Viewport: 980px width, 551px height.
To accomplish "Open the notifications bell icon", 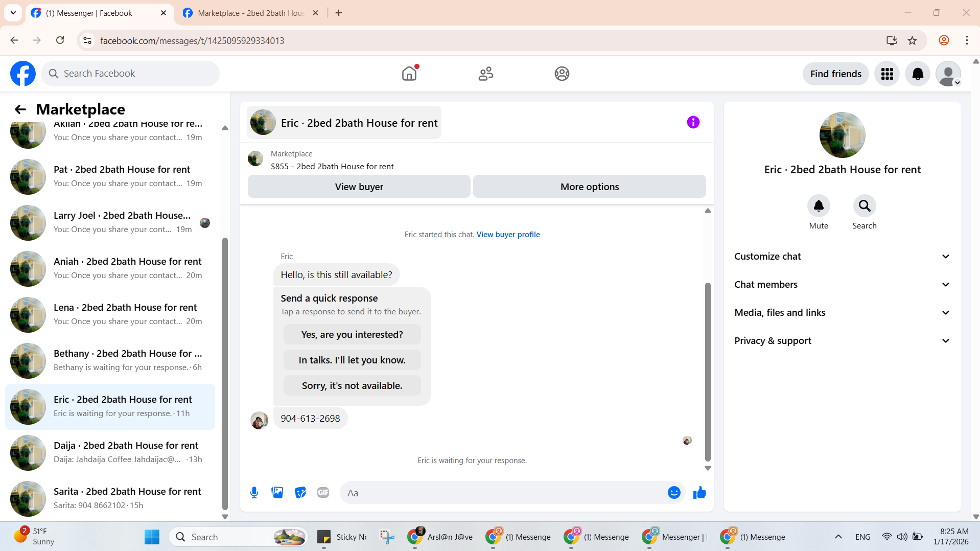I will 918,74.
